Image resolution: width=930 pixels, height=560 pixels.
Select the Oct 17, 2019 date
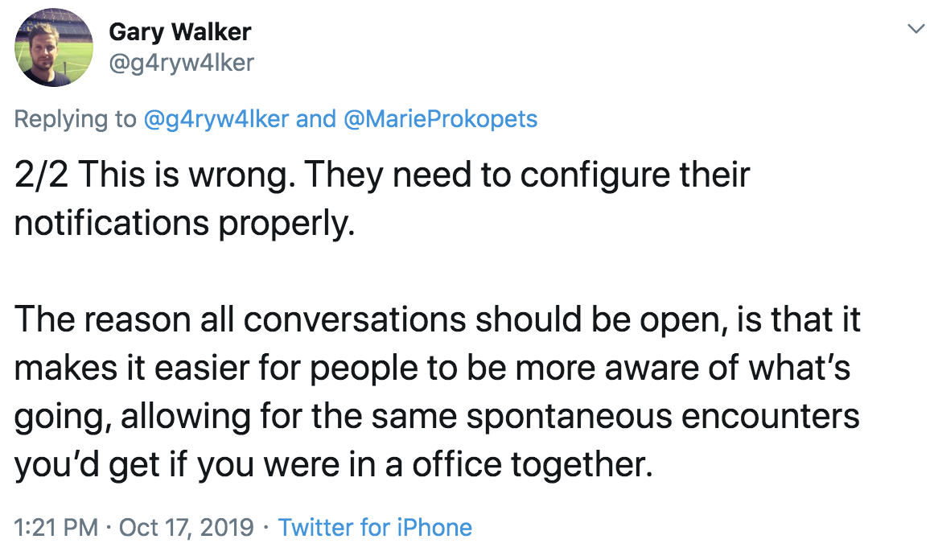pyautogui.click(x=186, y=527)
